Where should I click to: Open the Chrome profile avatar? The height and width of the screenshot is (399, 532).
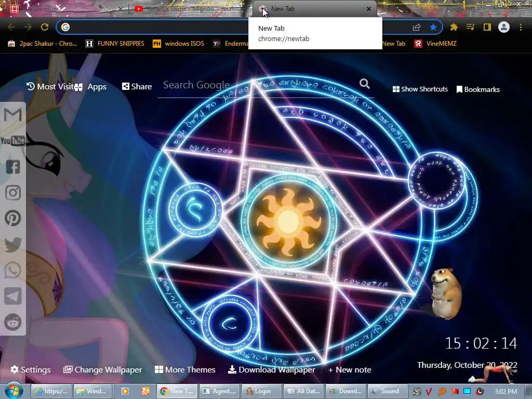(504, 27)
